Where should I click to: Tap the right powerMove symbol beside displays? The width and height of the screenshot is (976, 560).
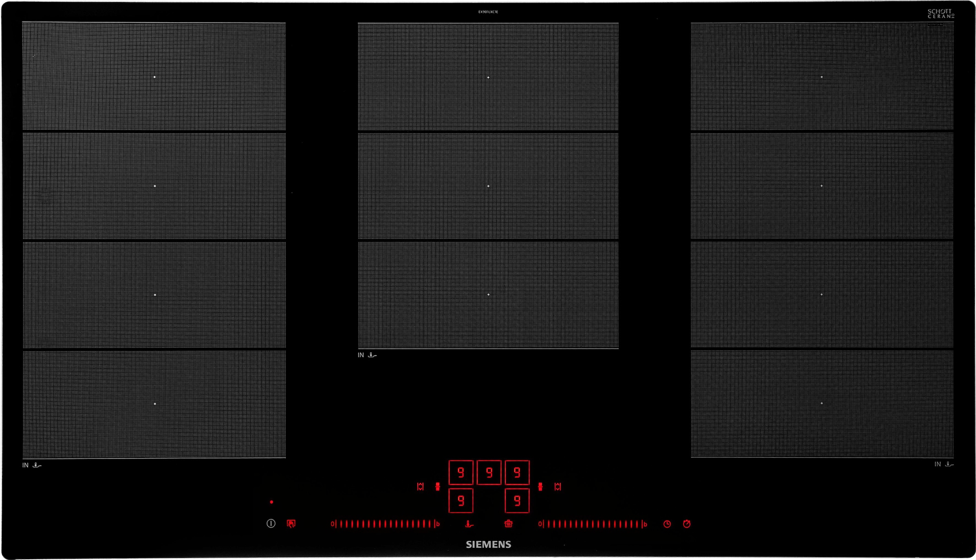[540, 486]
